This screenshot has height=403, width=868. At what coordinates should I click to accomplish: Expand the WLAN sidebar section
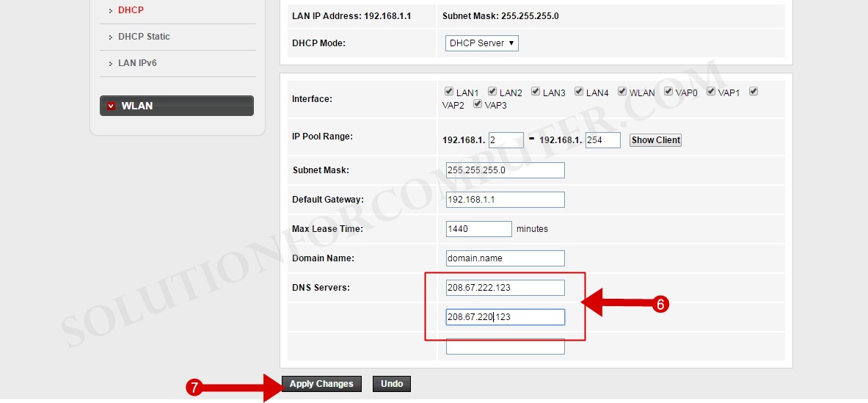coord(177,106)
